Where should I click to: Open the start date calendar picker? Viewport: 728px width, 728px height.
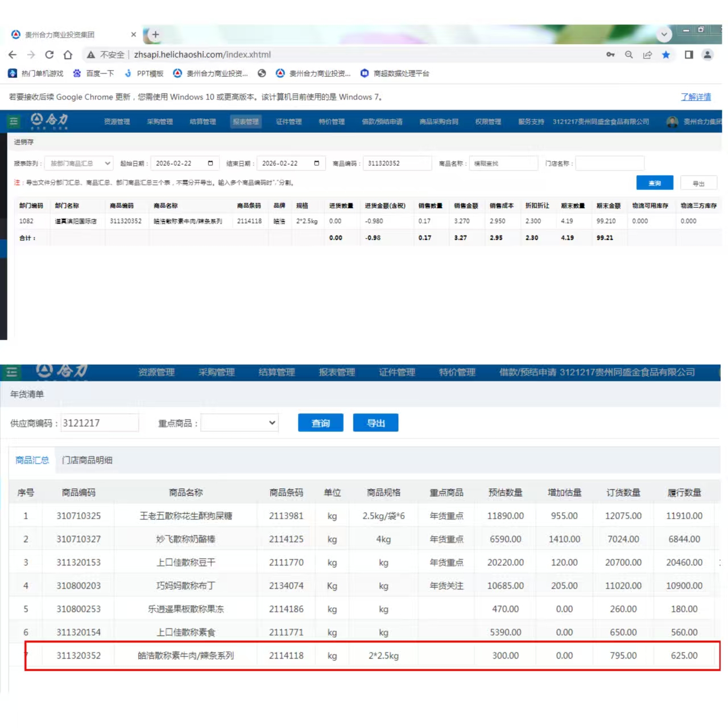pyautogui.click(x=210, y=163)
